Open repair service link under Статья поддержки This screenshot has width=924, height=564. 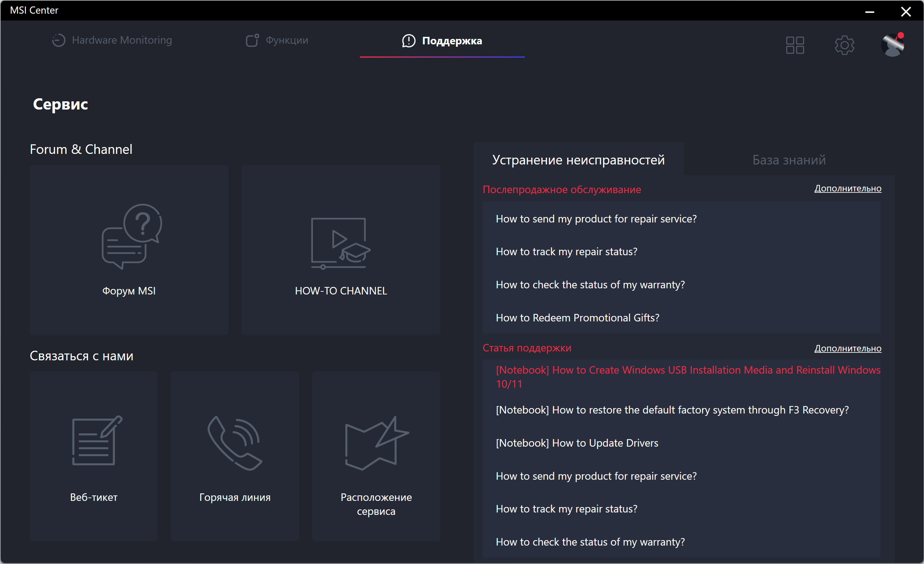tap(596, 476)
